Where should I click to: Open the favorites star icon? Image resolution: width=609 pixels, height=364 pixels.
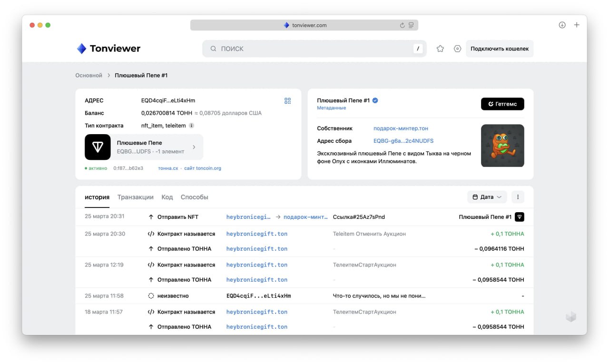440,49
